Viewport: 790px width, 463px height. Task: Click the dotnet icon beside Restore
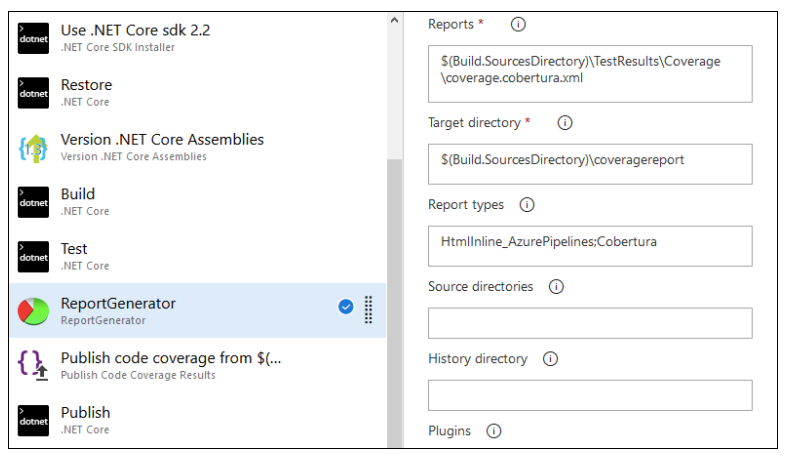coord(34,92)
